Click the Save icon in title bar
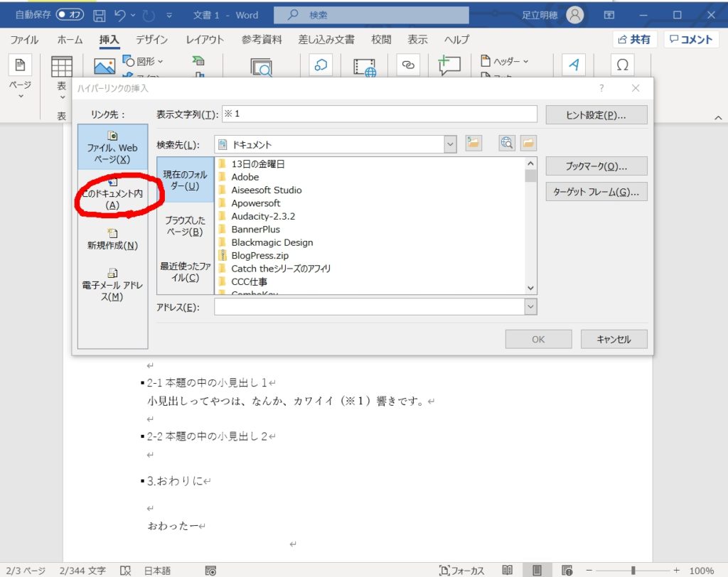Viewport: 728px width, 577px height. coord(100,15)
